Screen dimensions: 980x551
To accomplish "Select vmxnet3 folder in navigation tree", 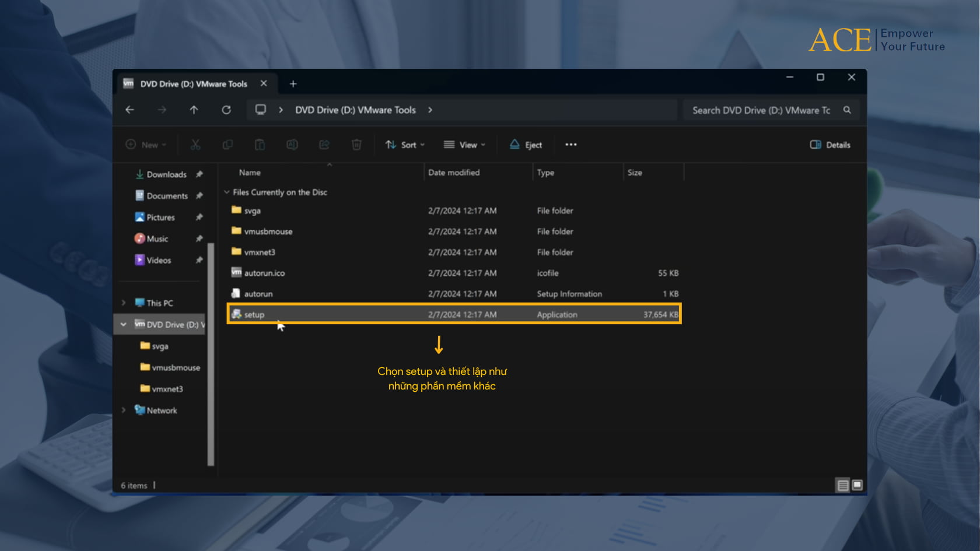I will click(162, 388).
